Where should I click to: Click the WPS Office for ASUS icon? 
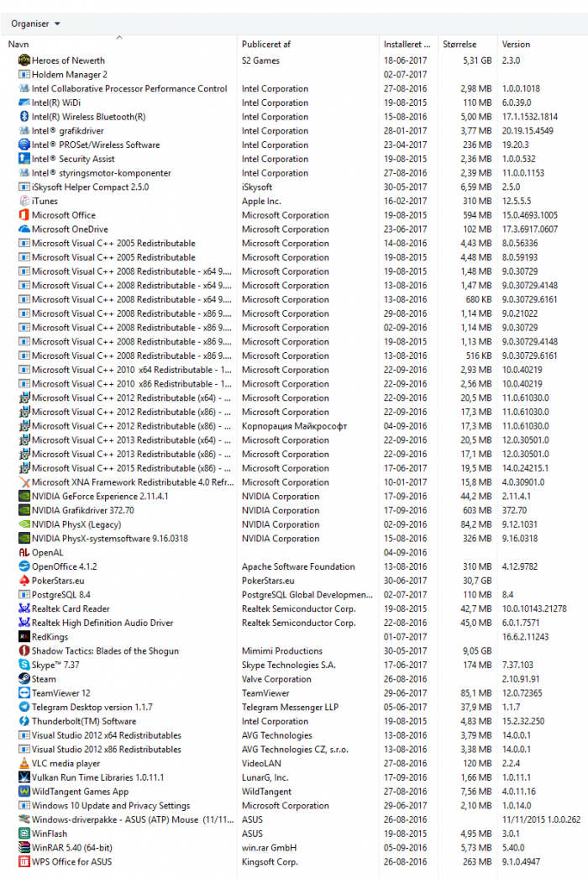tap(24, 861)
